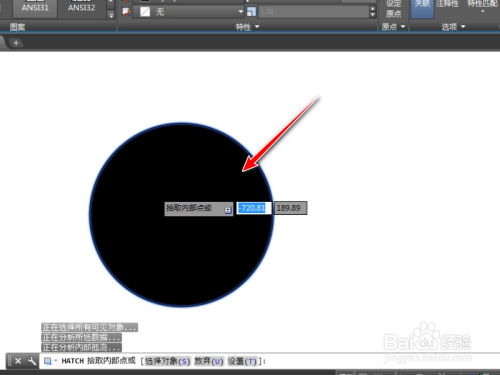The height and width of the screenshot is (375, 500).
Task: Choose the 选择对象(S) command option
Action: pos(167,361)
